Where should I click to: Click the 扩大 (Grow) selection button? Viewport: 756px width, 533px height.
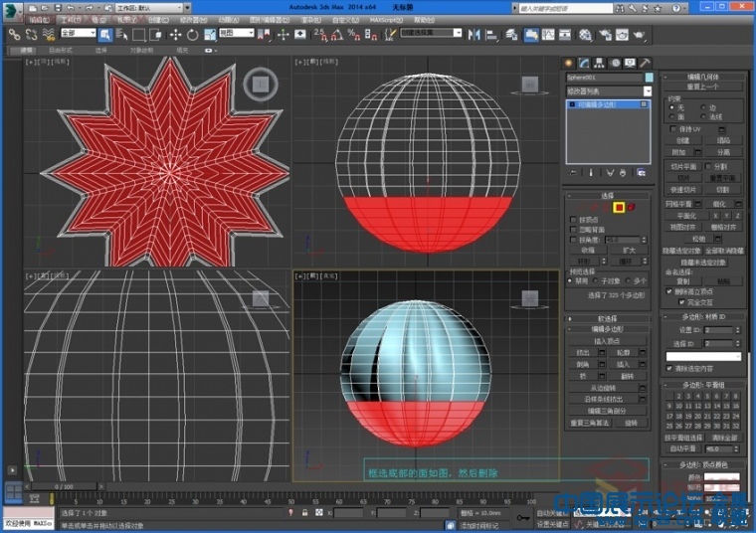630,251
